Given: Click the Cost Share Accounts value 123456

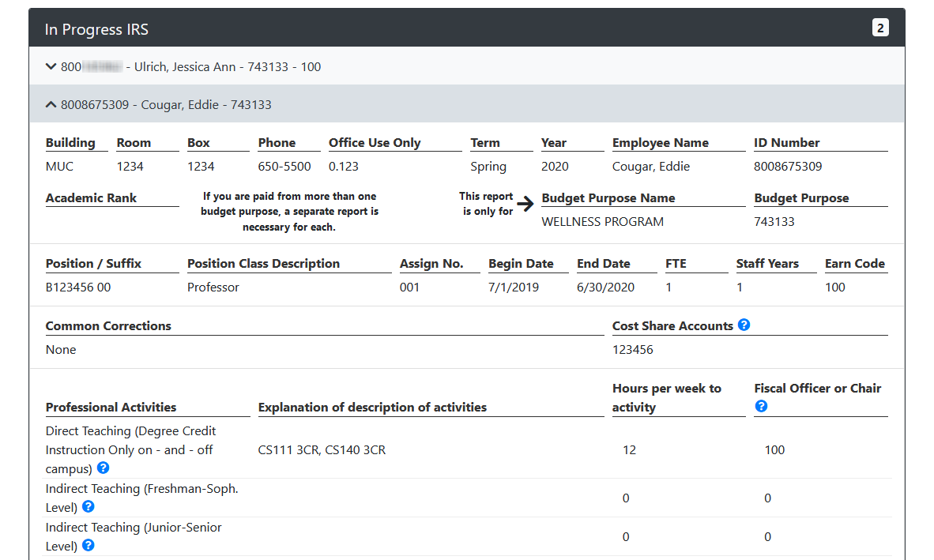Looking at the screenshot, I should (x=632, y=349).
